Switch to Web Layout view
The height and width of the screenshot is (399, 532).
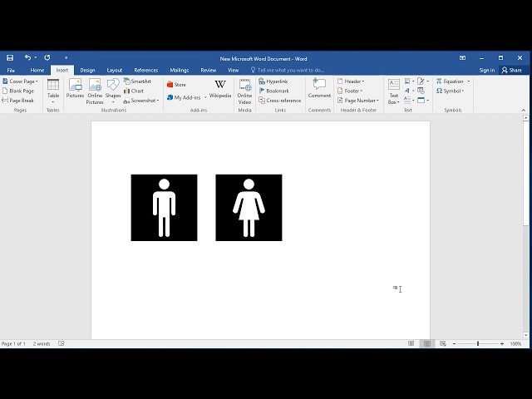pyautogui.click(x=443, y=343)
